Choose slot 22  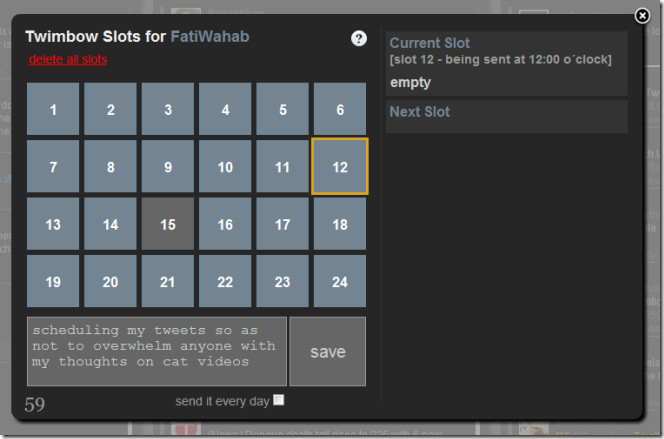pyautogui.click(x=225, y=282)
